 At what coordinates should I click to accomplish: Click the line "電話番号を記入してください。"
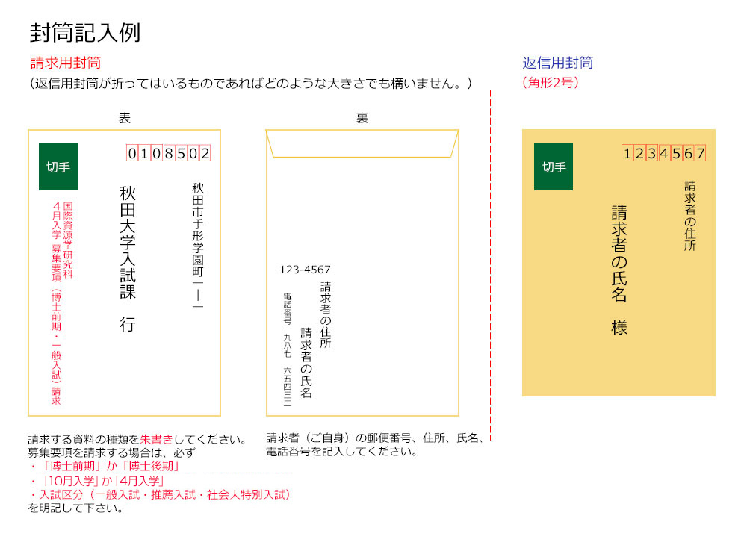coord(341,452)
